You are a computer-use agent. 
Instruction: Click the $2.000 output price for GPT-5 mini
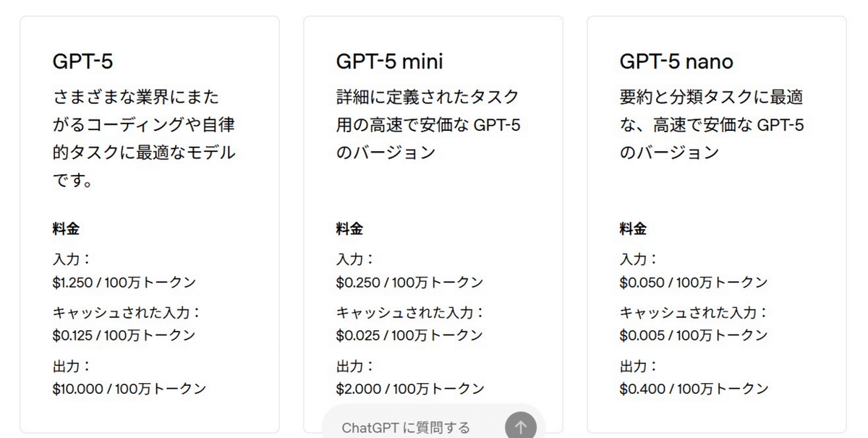(409, 388)
